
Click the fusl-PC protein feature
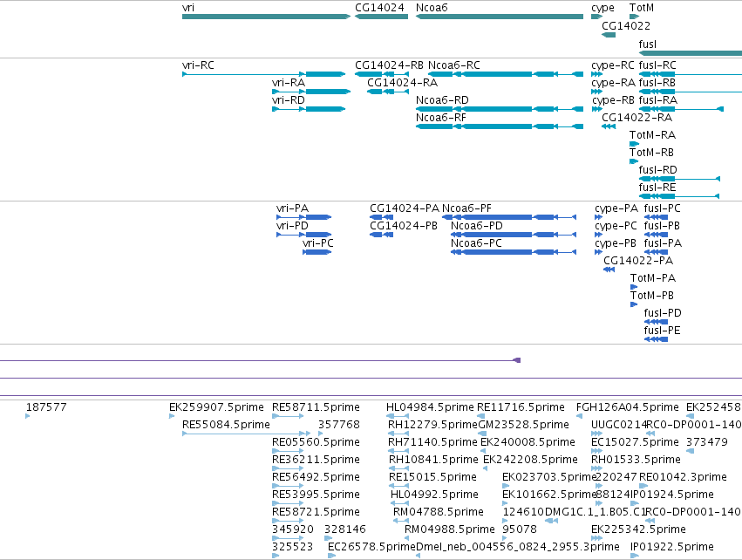tap(656, 217)
